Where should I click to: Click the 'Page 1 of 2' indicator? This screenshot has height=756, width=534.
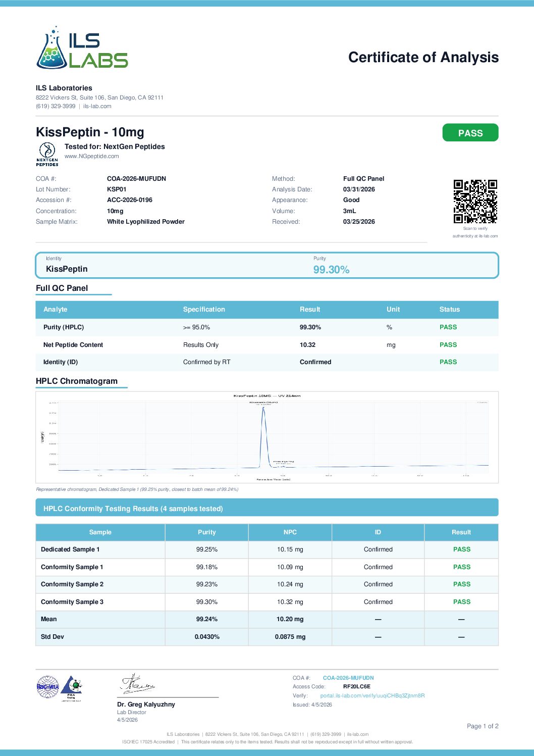[x=483, y=726]
